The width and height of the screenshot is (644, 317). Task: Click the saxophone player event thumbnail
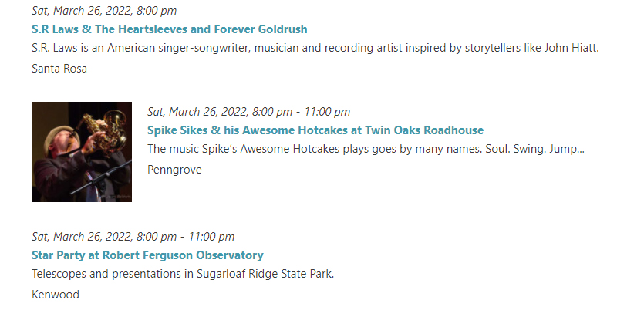[82, 152]
